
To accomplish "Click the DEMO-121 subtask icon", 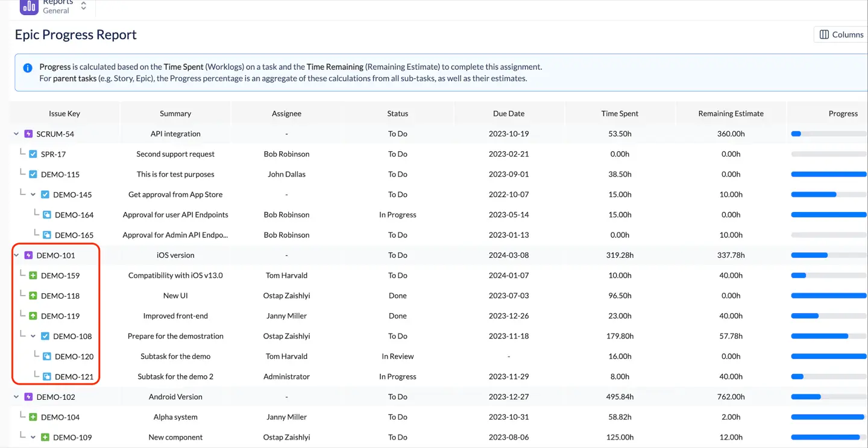I will [47, 377].
